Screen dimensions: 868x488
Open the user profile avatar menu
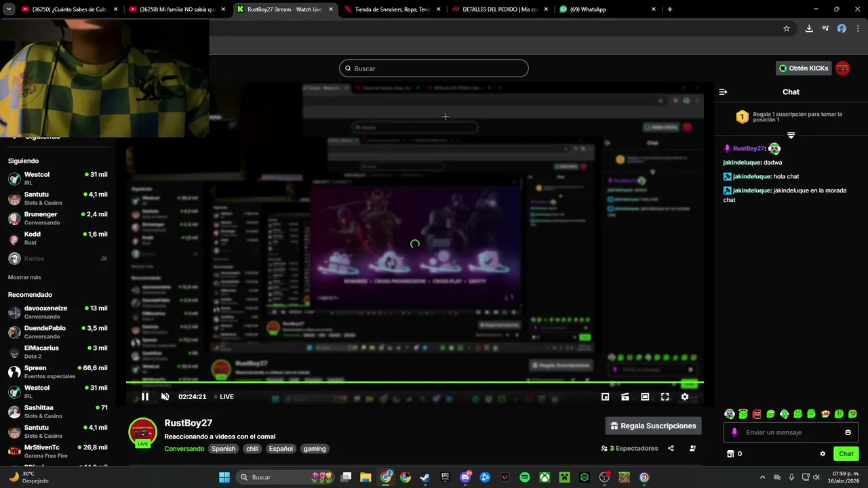(842, 68)
